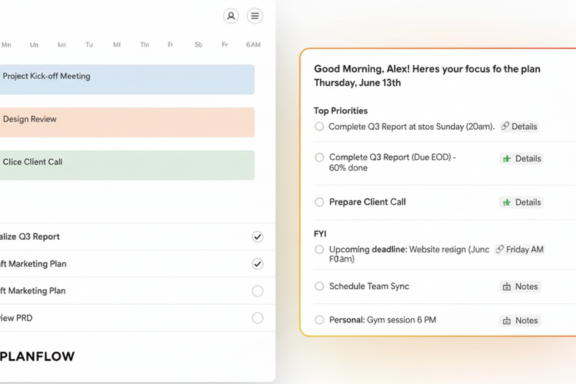Click the 'Thursday, June 13th' date text

(357, 83)
